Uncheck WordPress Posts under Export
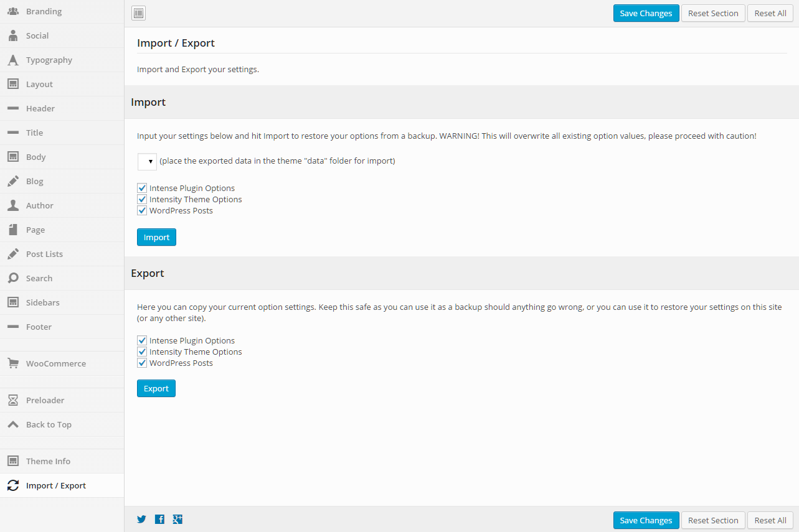Image resolution: width=799 pixels, height=532 pixels. [142, 363]
